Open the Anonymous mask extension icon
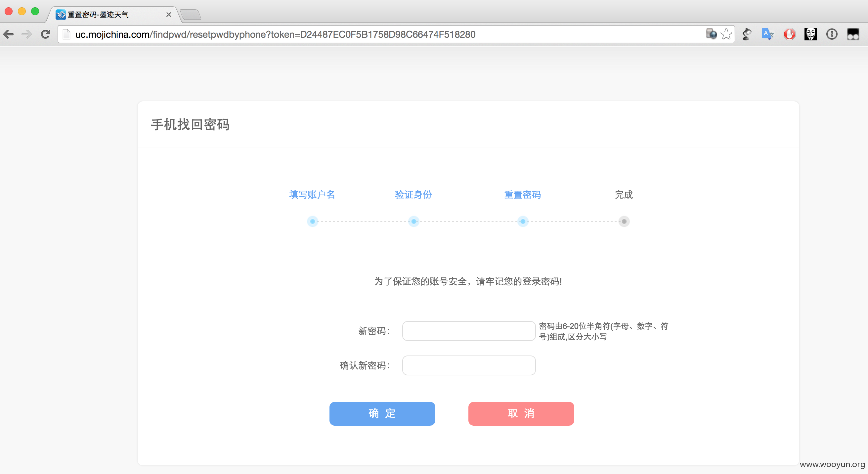The image size is (868, 474). [810, 34]
